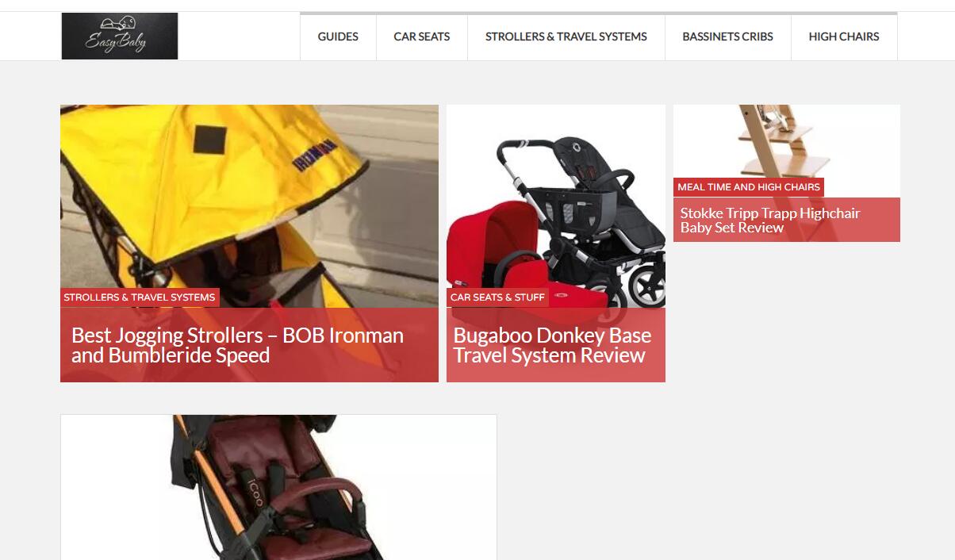
Task: Click the Meal Time and High Chairs tag
Action: point(749,187)
